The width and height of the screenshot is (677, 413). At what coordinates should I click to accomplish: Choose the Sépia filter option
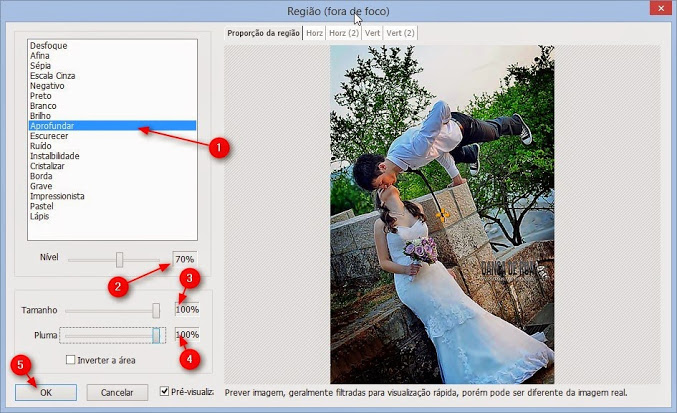42,65
